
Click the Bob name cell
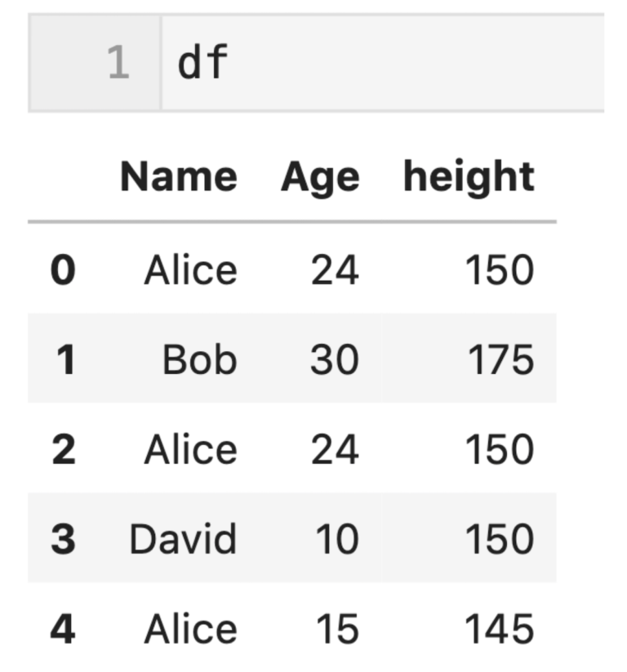click(x=200, y=359)
